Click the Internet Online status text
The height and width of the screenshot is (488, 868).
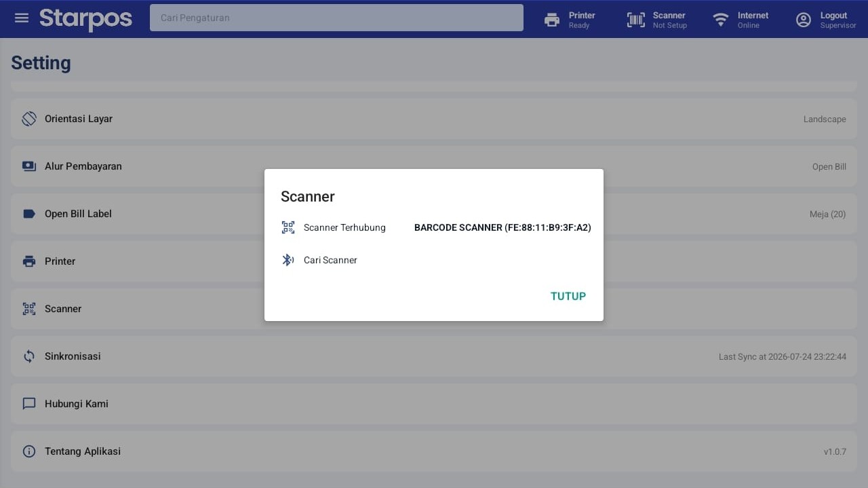753,20
